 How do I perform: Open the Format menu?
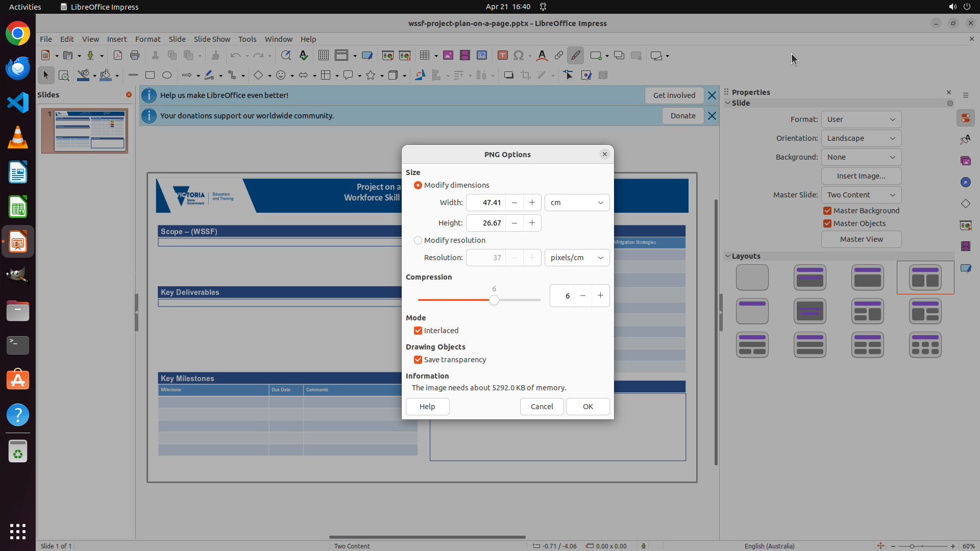pyautogui.click(x=148, y=39)
